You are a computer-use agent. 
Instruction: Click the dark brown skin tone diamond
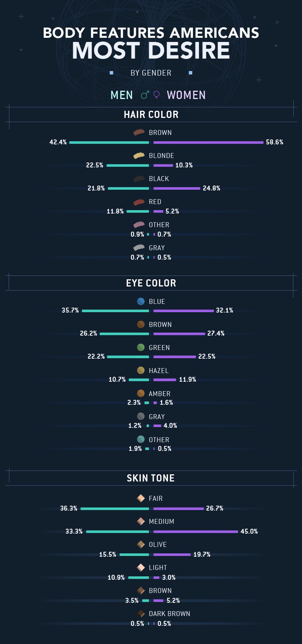pos(141,613)
